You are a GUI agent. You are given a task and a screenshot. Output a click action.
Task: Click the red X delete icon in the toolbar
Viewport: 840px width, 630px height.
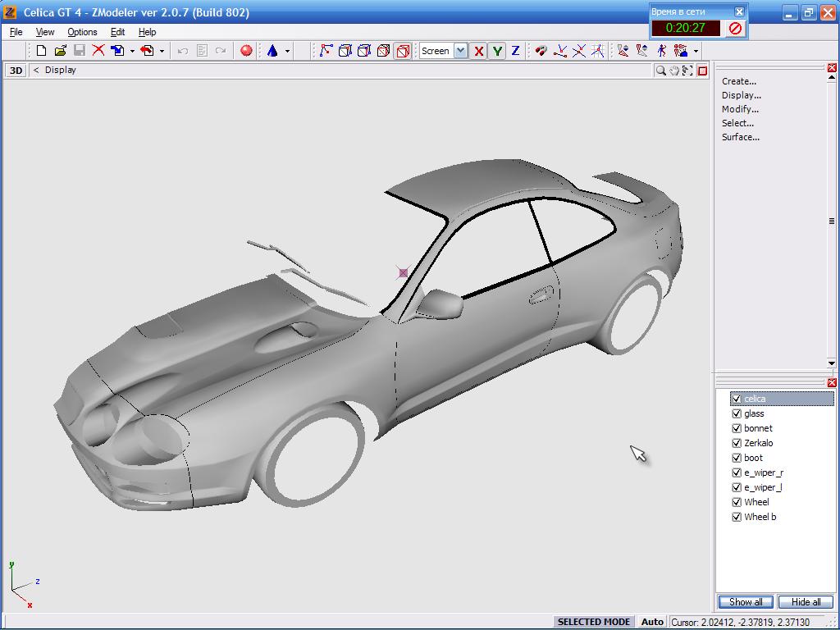pyautogui.click(x=98, y=51)
